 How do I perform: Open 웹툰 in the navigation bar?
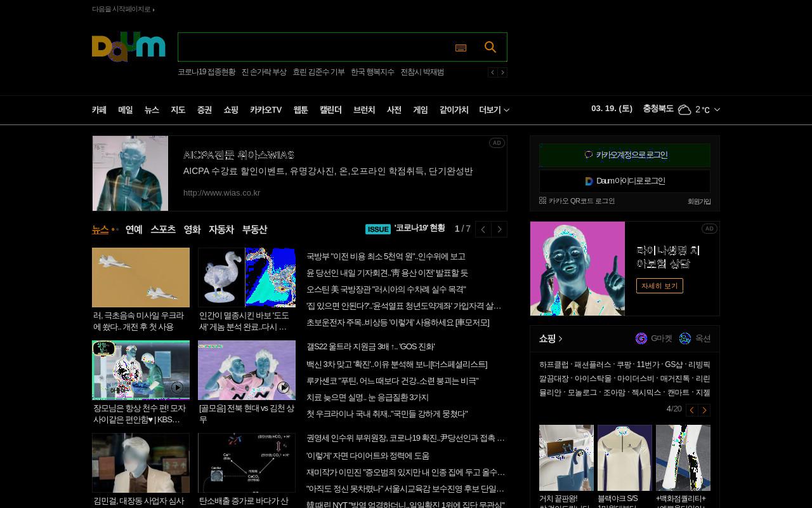(301, 110)
